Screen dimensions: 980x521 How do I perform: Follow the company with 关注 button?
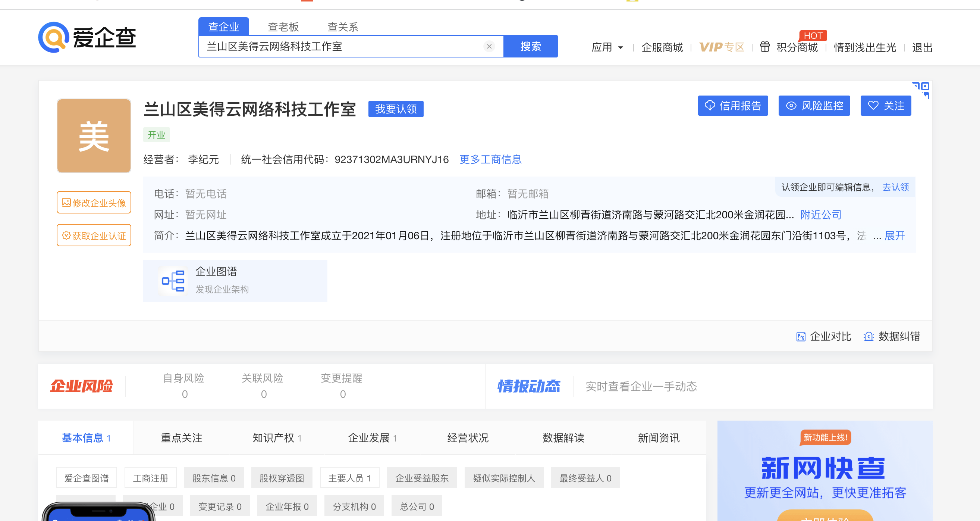click(x=886, y=106)
